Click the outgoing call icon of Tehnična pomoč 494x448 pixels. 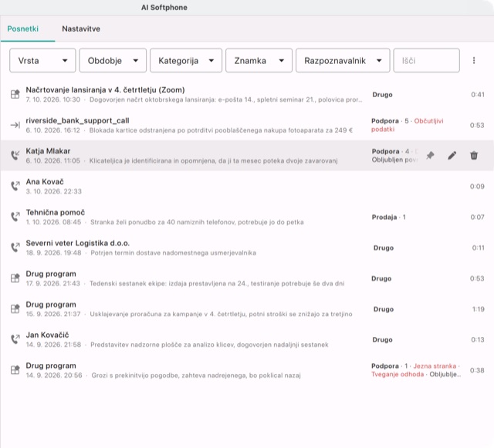[15, 217]
